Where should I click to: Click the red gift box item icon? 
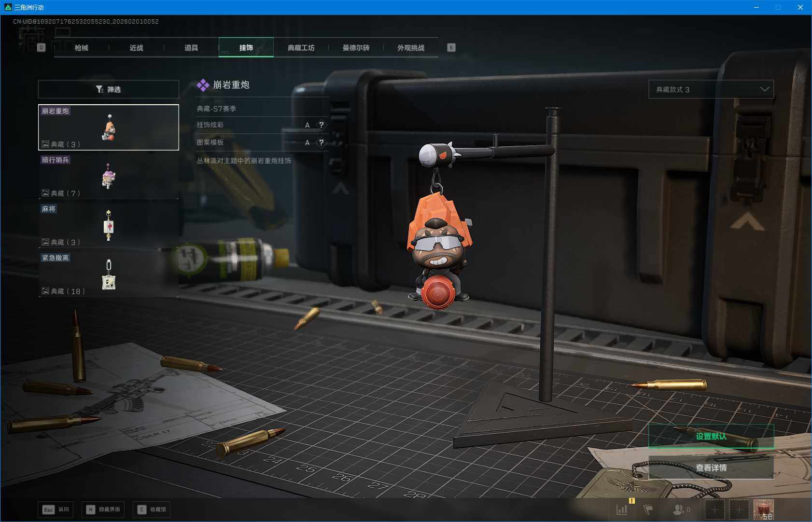tap(763, 509)
